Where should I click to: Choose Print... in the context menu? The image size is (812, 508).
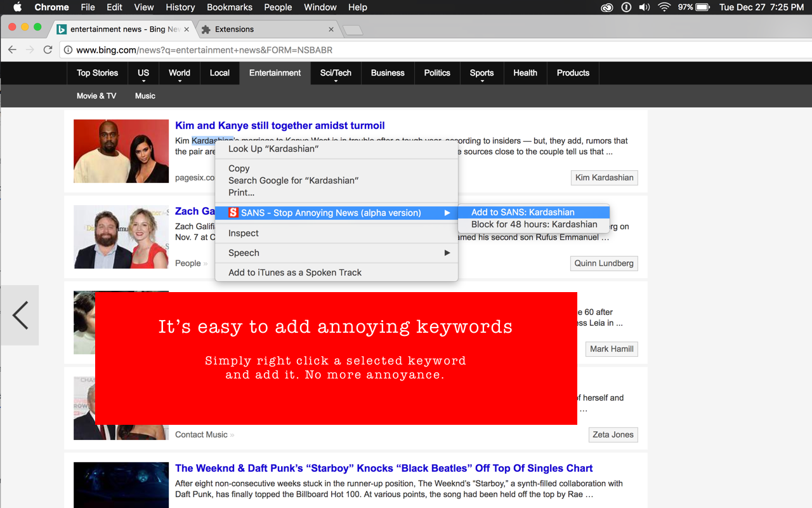(336, 192)
